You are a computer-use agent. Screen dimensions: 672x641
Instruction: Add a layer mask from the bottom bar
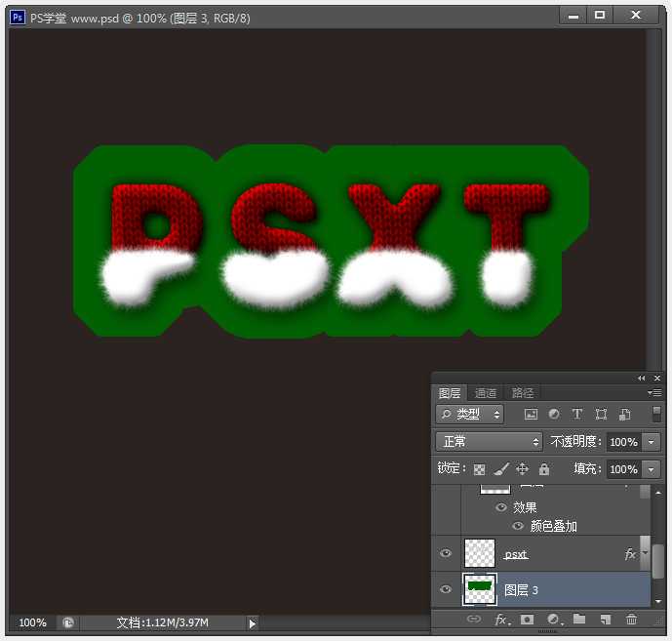click(x=527, y=620)
